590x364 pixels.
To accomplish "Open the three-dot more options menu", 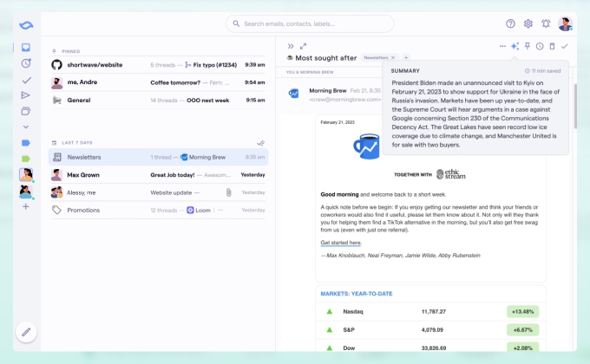I will click(x=502, y=46).
